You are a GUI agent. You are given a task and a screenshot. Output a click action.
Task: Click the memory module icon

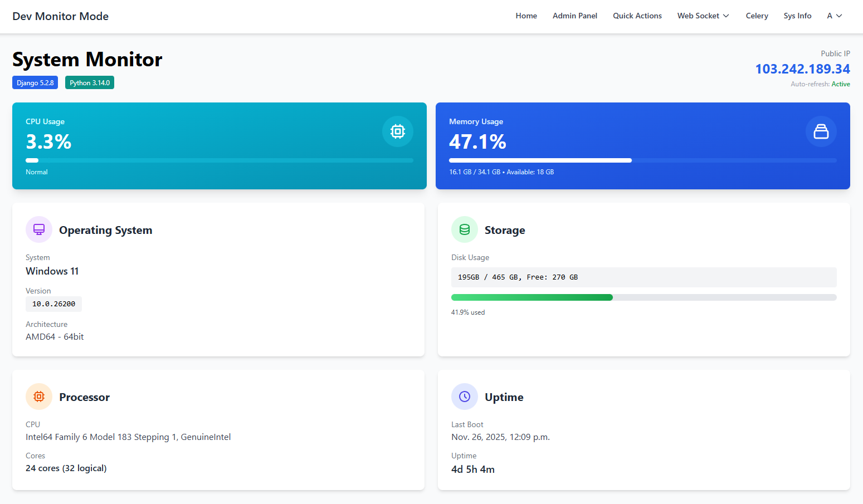point(821,131)
